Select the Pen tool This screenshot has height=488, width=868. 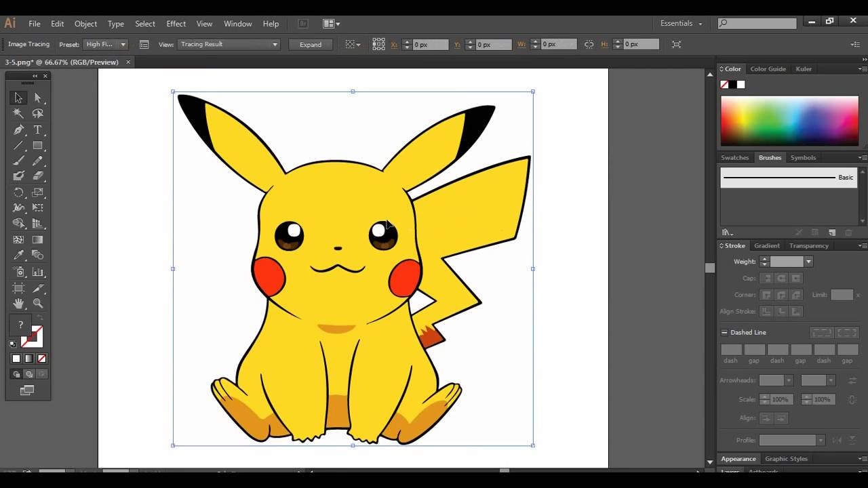point(18,129)
